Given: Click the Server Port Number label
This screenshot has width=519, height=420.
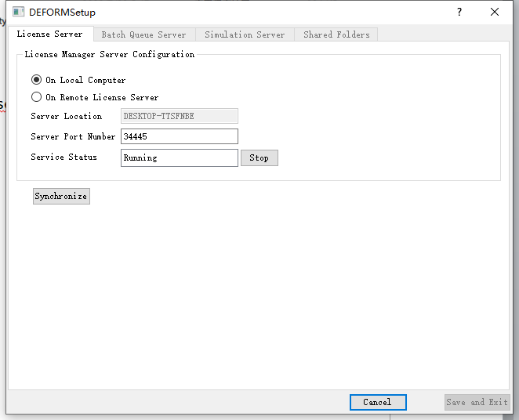Looking at the screenshot, I should 73,136.
